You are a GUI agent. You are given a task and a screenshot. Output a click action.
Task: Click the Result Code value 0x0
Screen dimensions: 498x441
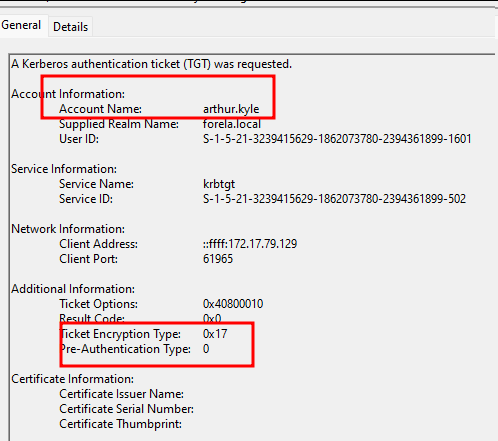tap(212, 318)
